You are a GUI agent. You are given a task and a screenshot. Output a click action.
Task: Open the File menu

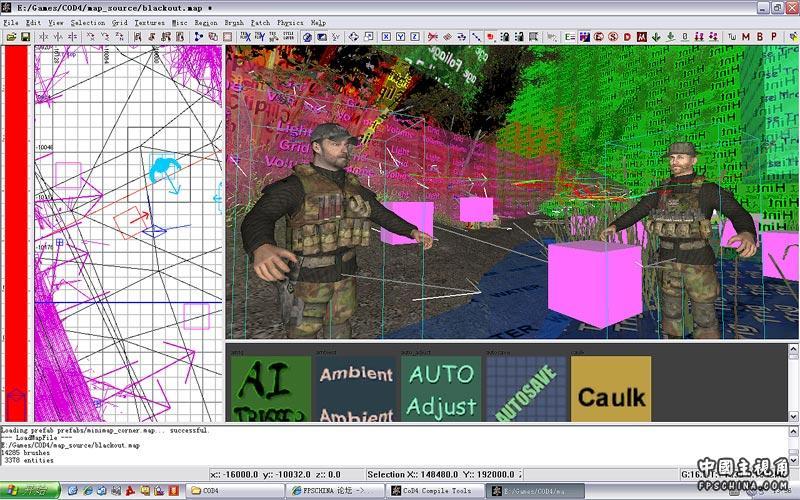(10, 22)
